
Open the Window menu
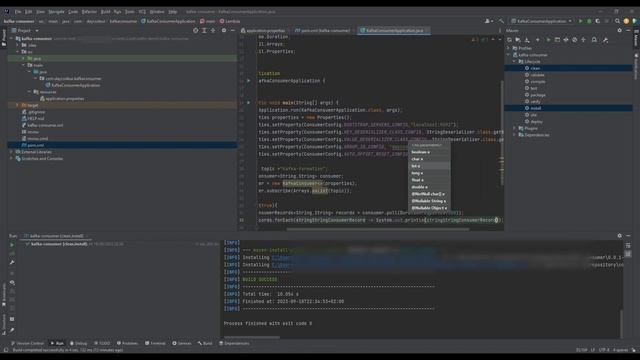(x=157, y=12)
